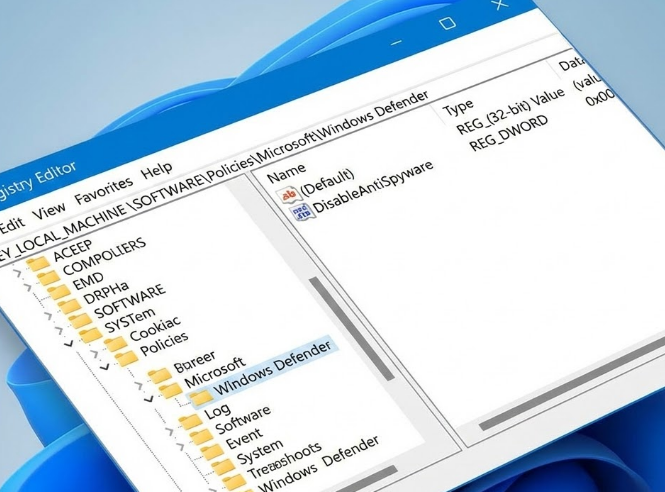This screenshot has width=665, height=492.
Task: Click the DisableAntiSpyware DWORD value icon
Action: coord(301,212)
